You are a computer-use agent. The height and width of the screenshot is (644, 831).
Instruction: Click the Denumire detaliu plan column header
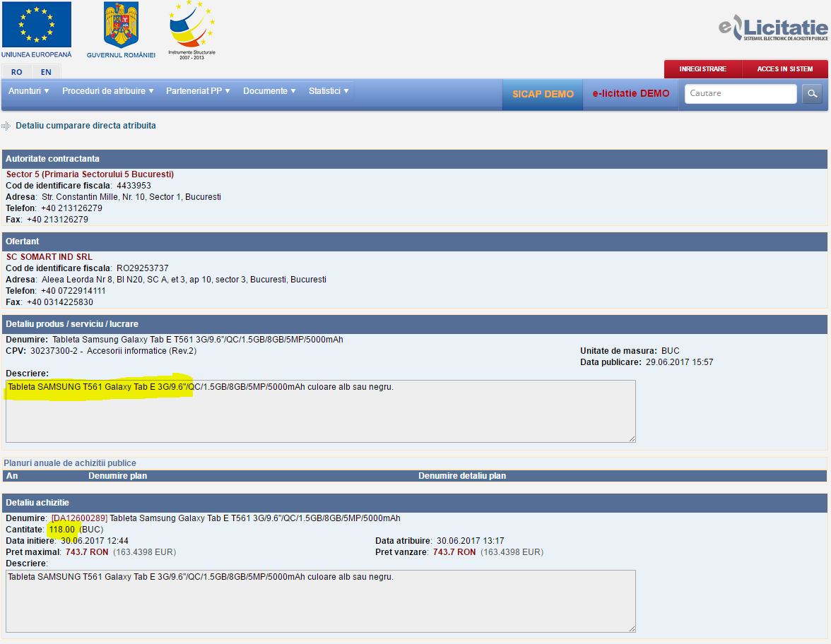(462, 476)
